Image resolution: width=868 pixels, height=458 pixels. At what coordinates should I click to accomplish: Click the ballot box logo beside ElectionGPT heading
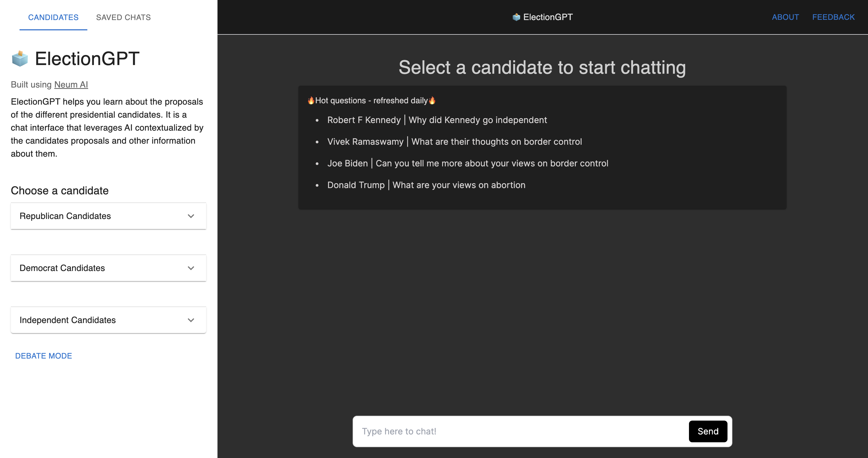20,59
